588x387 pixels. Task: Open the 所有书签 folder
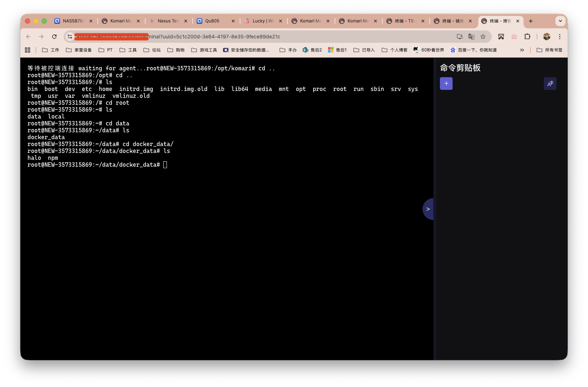(x=550, y=50)
